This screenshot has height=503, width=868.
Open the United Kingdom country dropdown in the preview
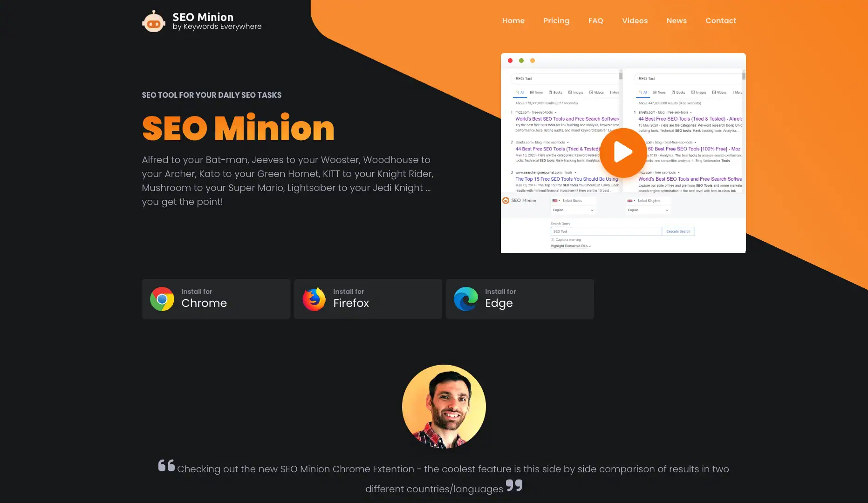click(x=648, y=201)
